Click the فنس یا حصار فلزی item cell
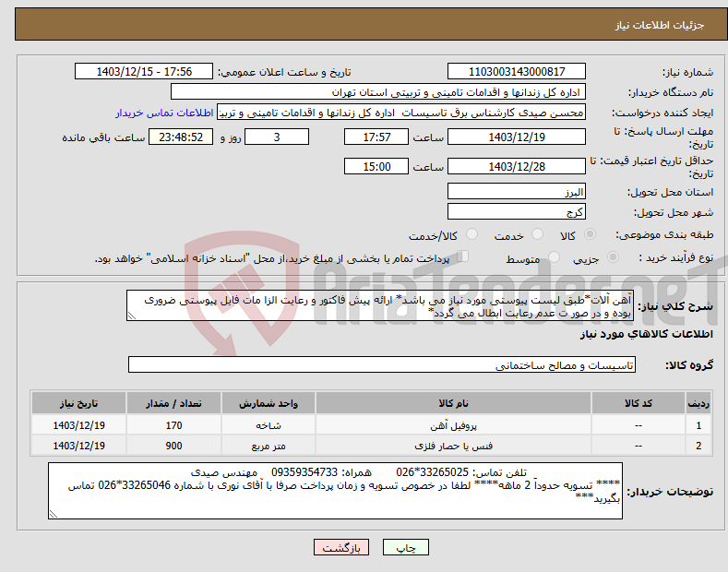Viewport: 728px width, 572px height. click(453, 446)
